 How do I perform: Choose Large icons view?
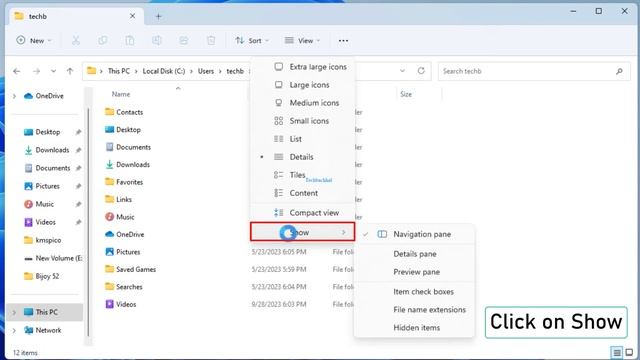pos(302,84)
